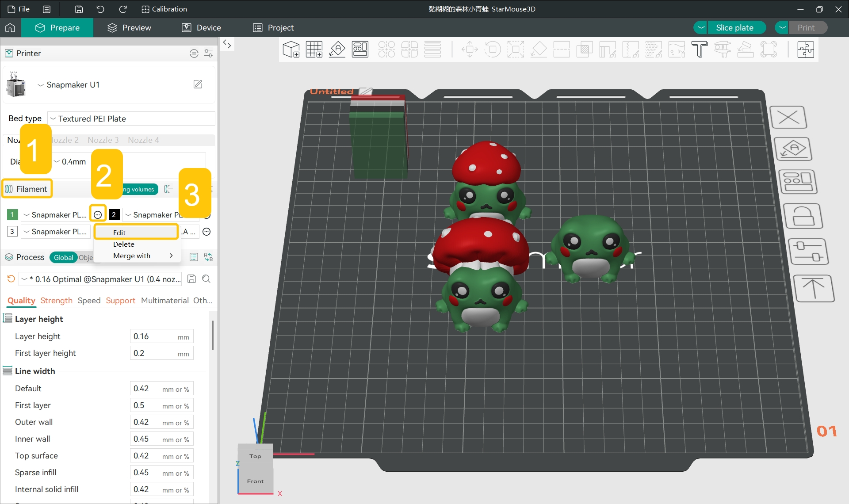Click the plate arrange icon
This screenshot has width=849, height=504.
(x=798, y=182)
